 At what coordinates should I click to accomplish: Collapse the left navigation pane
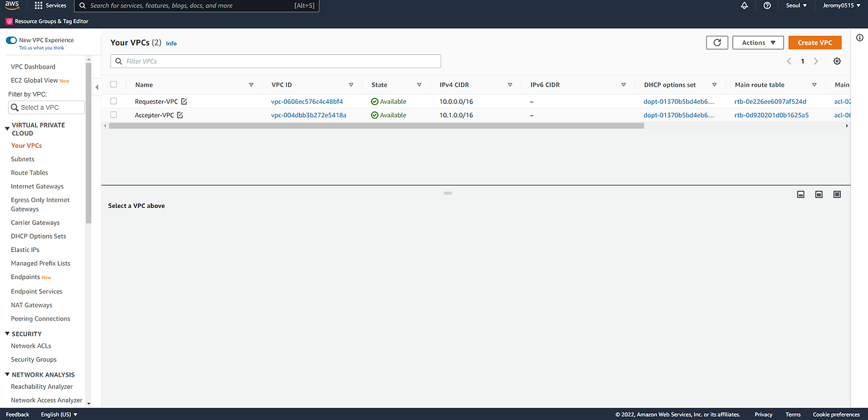[x=96, y=87]
